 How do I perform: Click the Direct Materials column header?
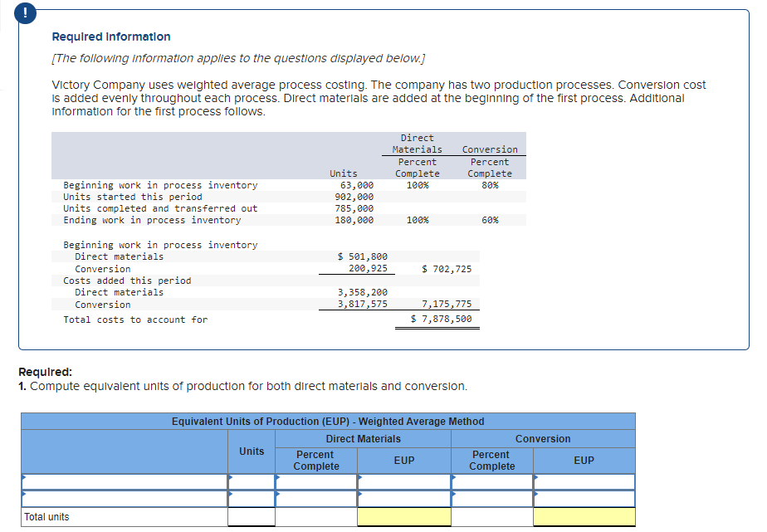tap(363, 438)
